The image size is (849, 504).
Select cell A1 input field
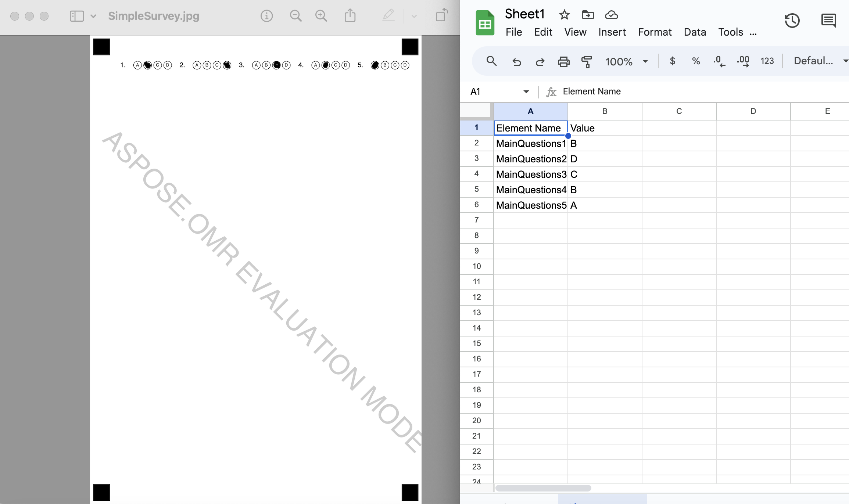point(530,127)
